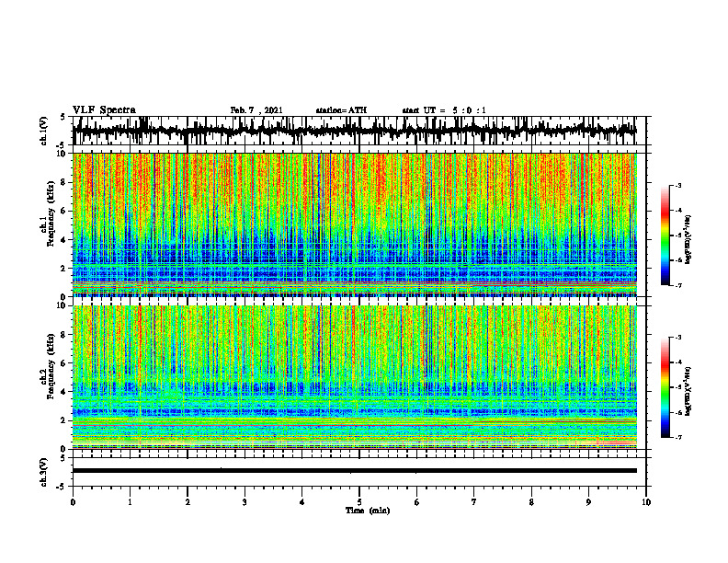Click the ch.1 "Frequency (kHz)" axis label
Viewport: 728px width, 563px height.
(51, 214)
